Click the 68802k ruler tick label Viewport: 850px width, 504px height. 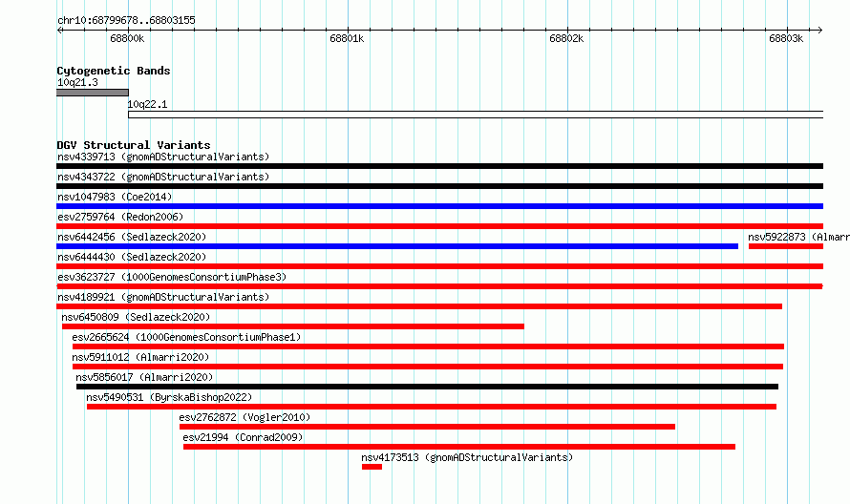click(566, 39)
